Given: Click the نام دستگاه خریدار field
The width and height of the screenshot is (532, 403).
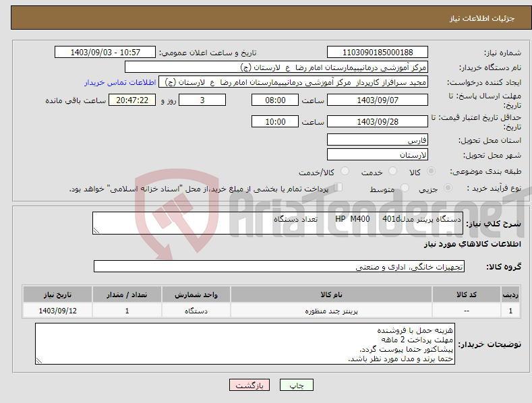Looking at the screenshot, I should [x=276, y=67].
